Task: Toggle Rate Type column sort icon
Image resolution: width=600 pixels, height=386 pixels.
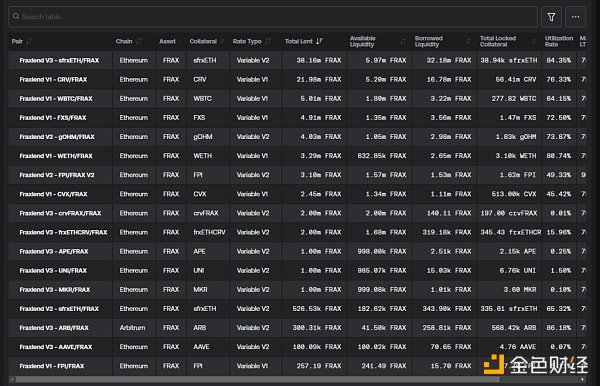Action: (267, 41)
